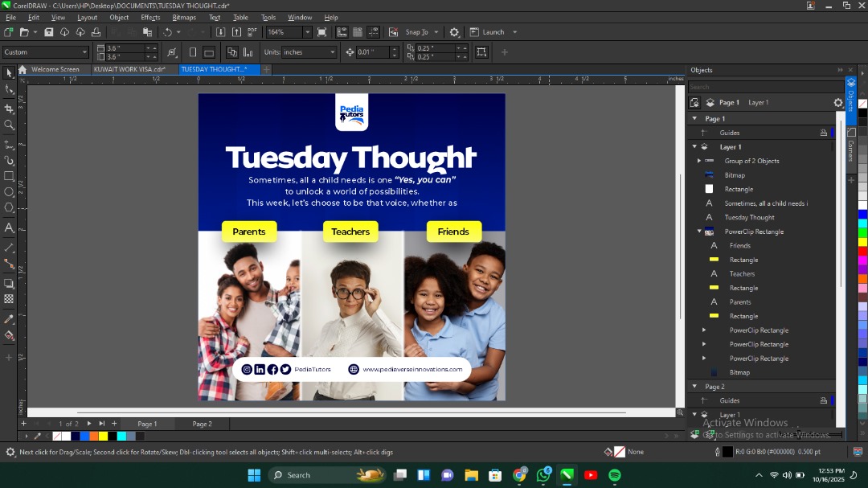Open Spotify from taskbar
The image size is (868, 488).
(x=615, y=475)
